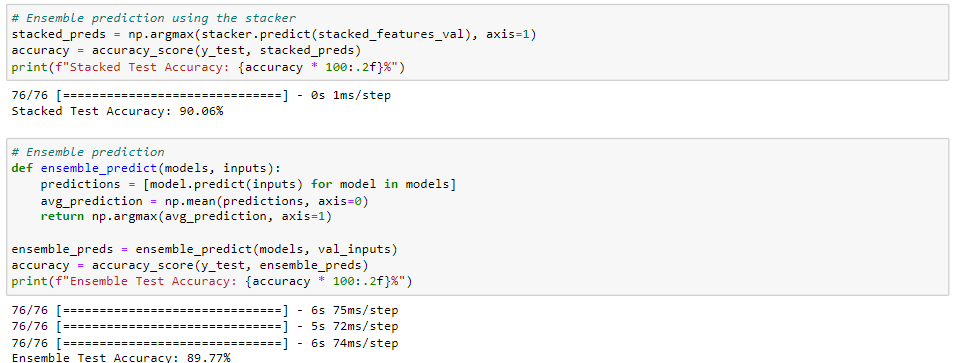This screenshot has height=363, width=955.
Task: Click the "# Ensemble prediction" comment in second cell
Action: pyautogui.click(x=88, y=152)
